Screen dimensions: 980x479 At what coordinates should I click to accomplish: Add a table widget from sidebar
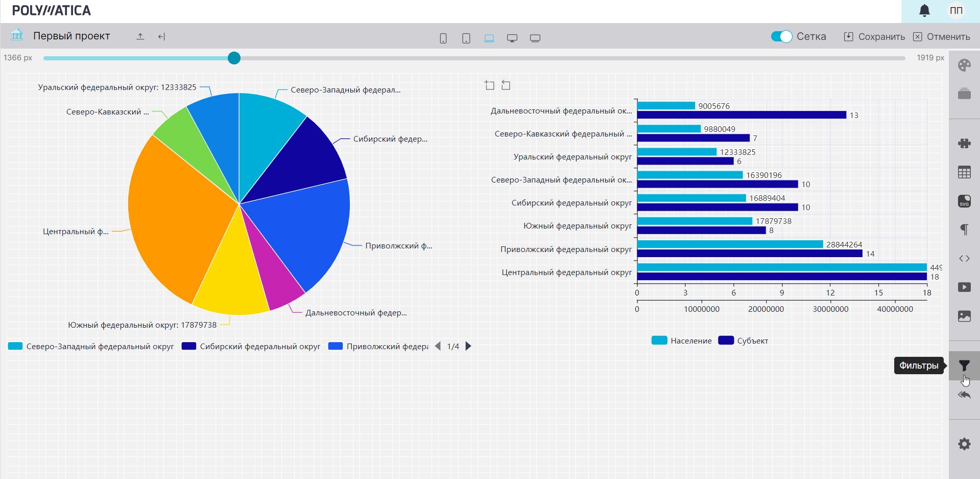(964, 173)
